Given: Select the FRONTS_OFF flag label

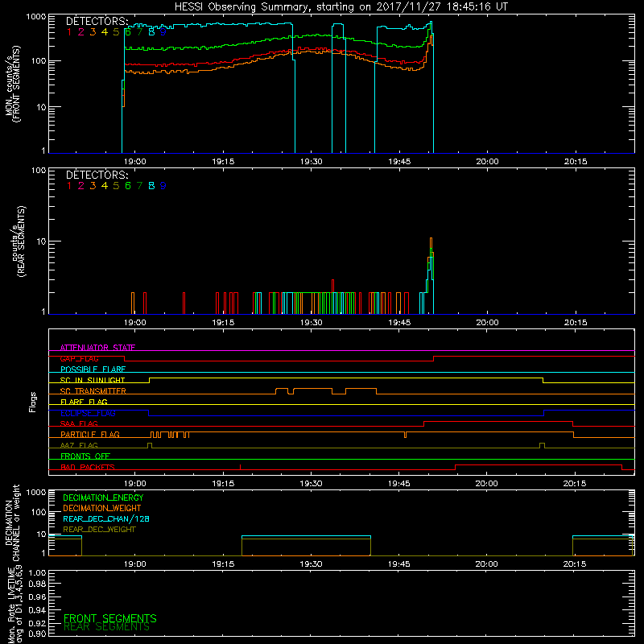Looking at the screenshot, I should pyautogui.click(x=85, y=456).
